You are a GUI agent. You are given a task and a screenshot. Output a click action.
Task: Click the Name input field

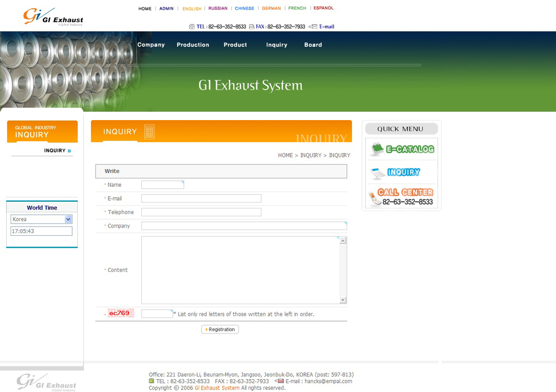click(x=162, y=185)
